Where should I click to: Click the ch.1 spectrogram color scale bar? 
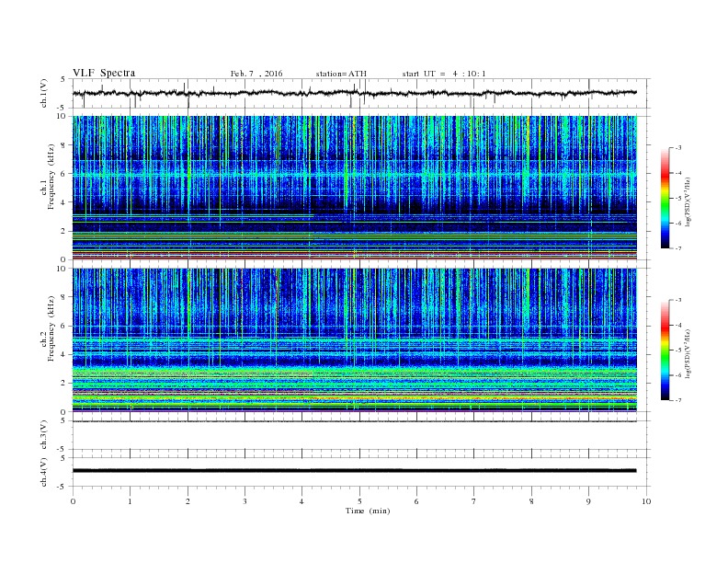pyautogui.click(x=665, y=198)
